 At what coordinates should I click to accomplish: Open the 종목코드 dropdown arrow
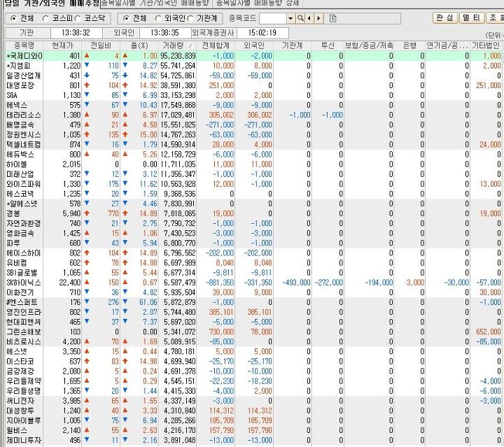tap(290, 18)
